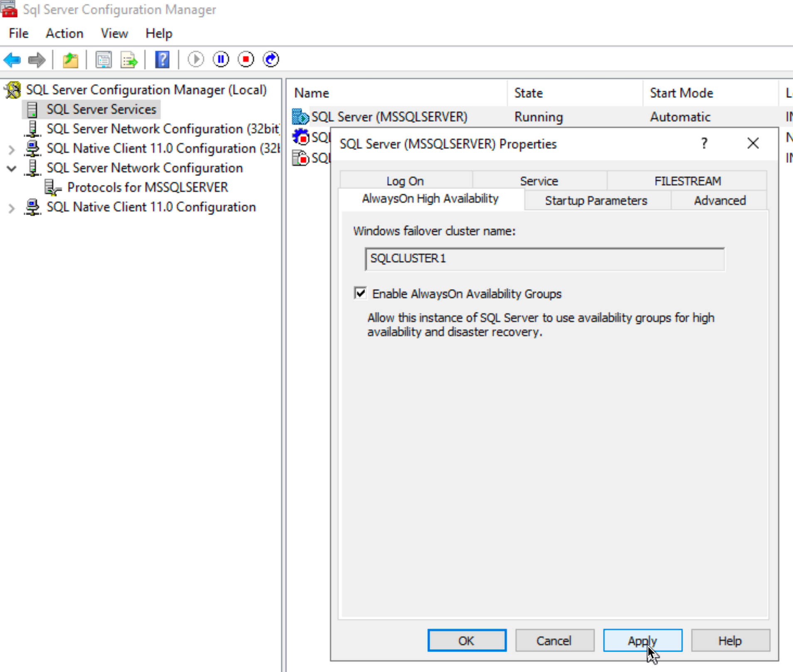Click the dialog Help button
This screenshot has width=793, height=672.
point(730,640)
